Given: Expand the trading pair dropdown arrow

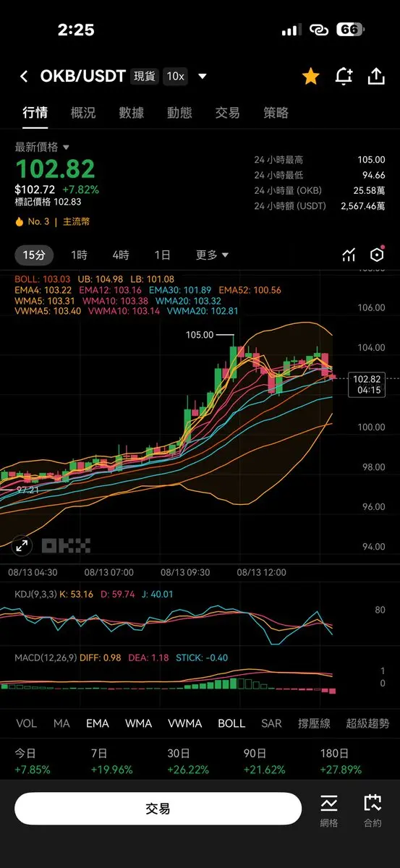Looking at the screenshot, I should click(203, 77).
